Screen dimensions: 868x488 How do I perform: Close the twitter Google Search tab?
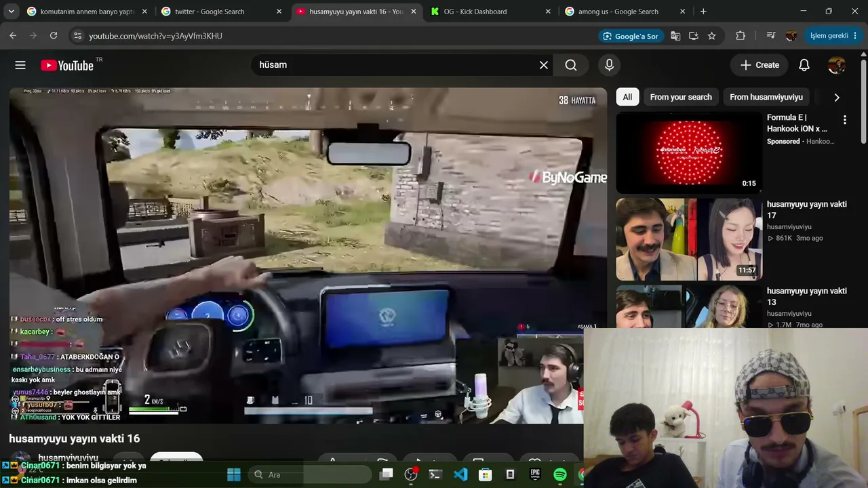click(x=279, y=12)
